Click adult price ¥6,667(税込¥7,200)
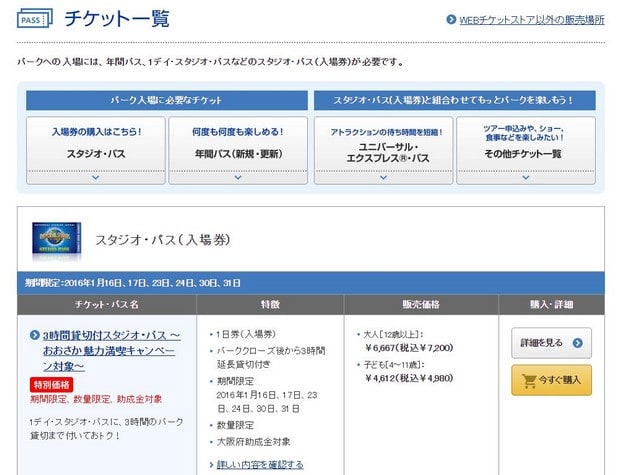The width and height of the screenshot is (620, 475). [409, 348]
